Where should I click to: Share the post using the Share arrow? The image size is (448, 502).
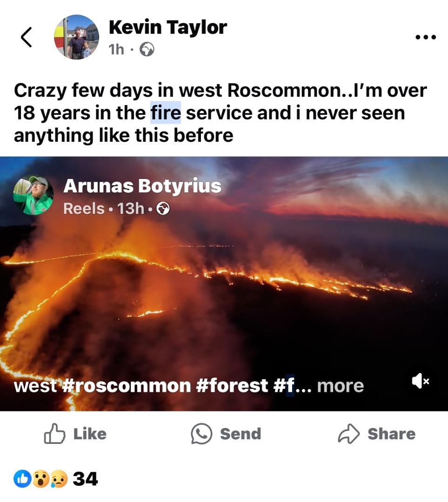376,434
